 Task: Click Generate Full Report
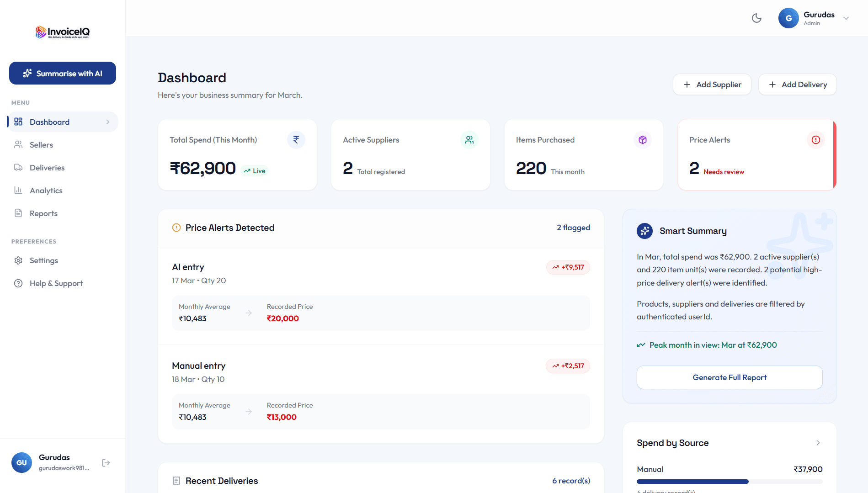point(729,377)
